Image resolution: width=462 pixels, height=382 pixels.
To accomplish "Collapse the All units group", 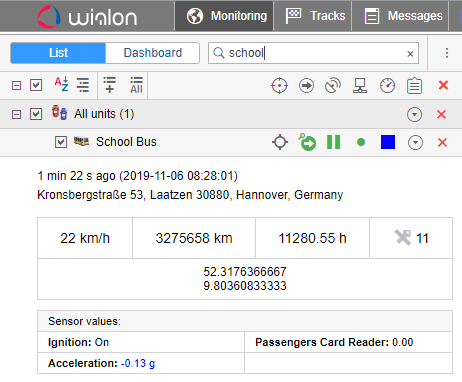I will tap(16, 115).
